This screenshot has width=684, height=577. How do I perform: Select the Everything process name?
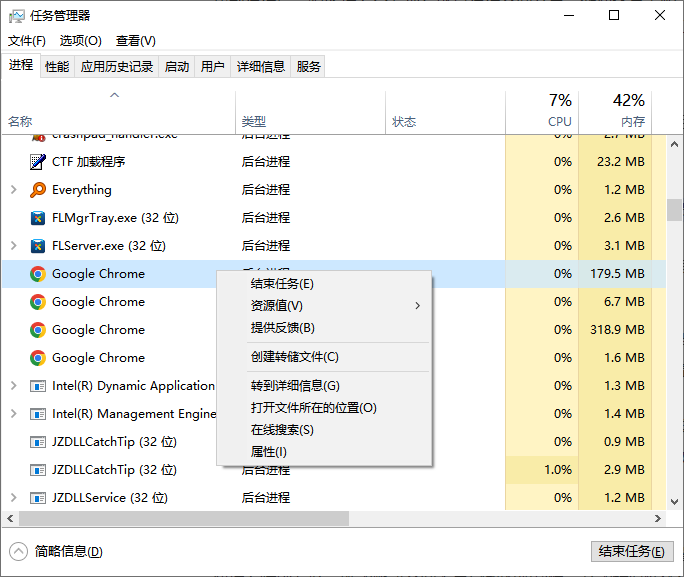(x=82, y=190)
